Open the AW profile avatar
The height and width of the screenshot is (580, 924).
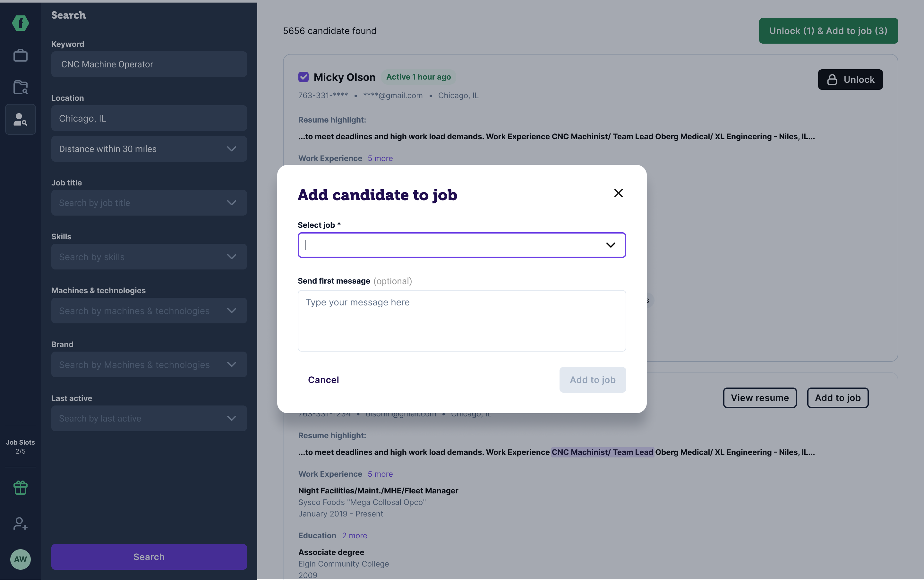[20, 559]
